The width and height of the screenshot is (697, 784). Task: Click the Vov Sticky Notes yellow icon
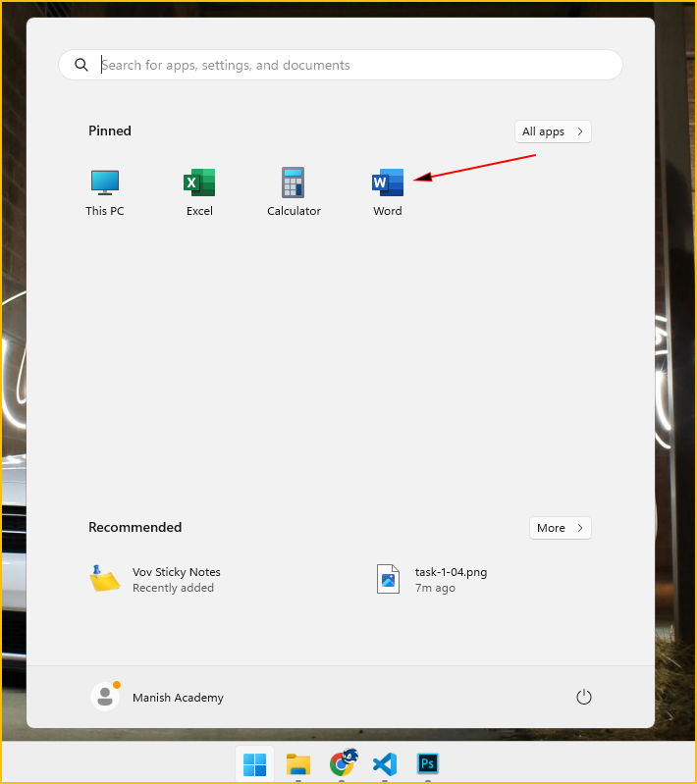click(104, 579)
